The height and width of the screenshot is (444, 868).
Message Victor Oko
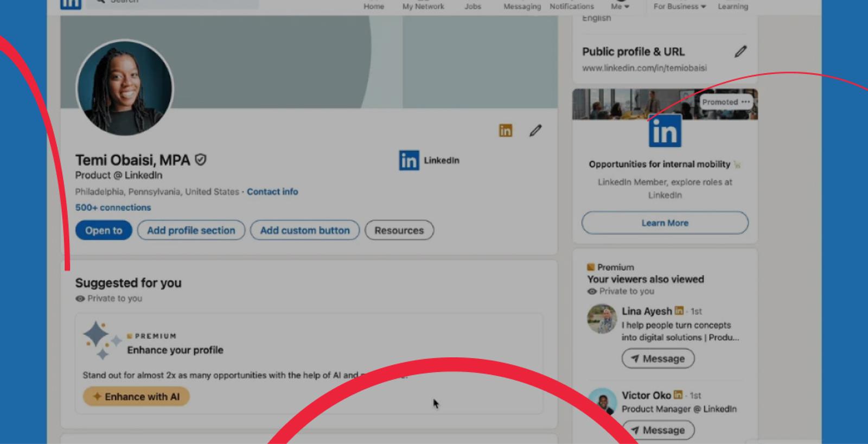click(658, 430)
